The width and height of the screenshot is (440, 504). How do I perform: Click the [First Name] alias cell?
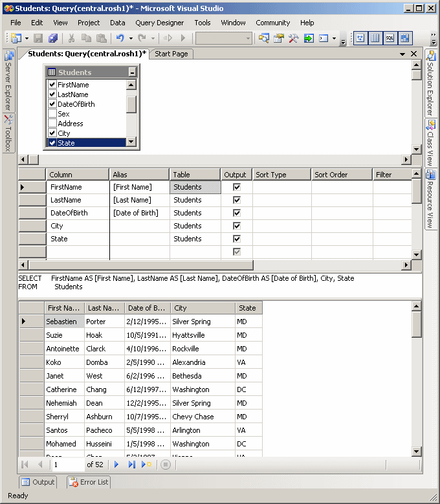(x=140, y=187)
